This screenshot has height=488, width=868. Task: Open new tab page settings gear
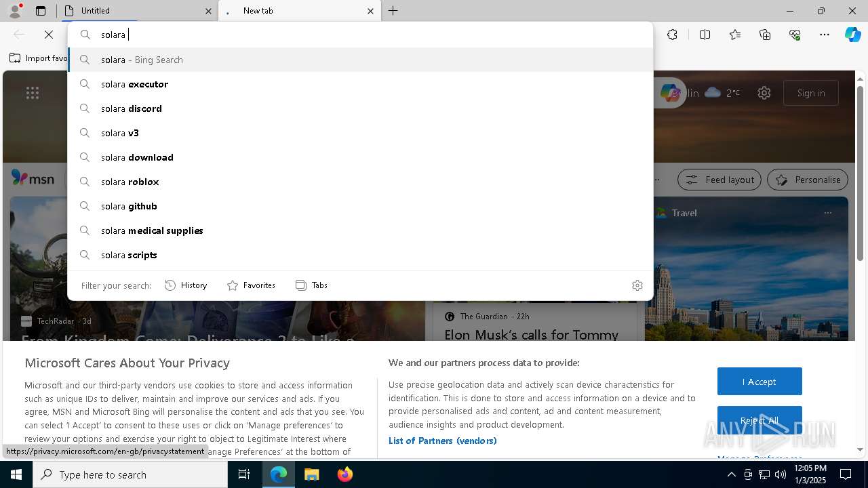764,93
